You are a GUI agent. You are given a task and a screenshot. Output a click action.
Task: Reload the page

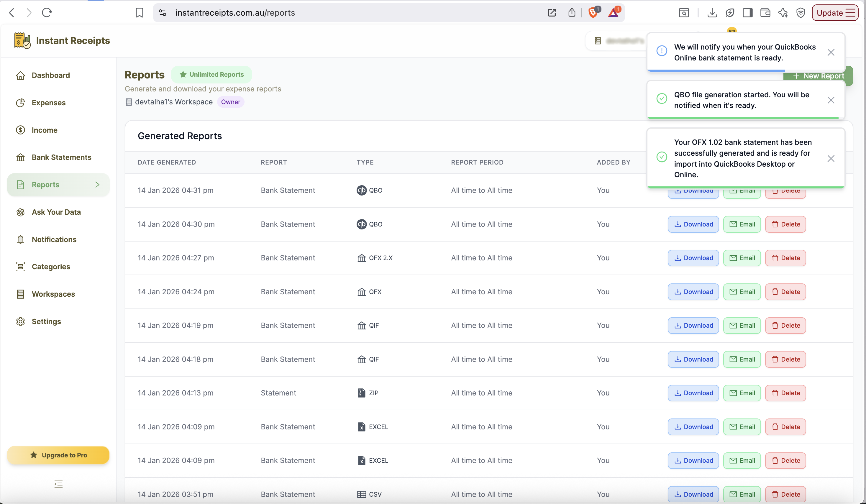[47, 13]
